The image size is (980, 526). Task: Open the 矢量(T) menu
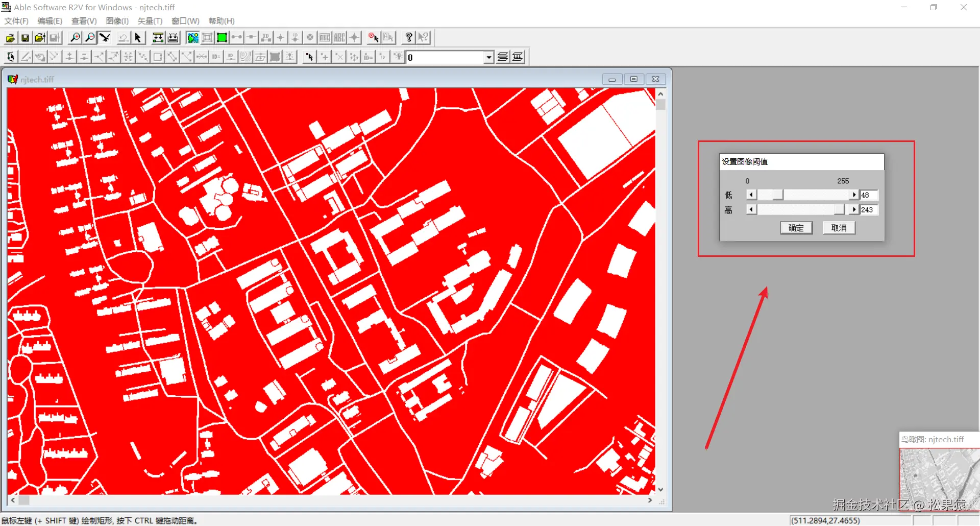[x=150, y=21]
